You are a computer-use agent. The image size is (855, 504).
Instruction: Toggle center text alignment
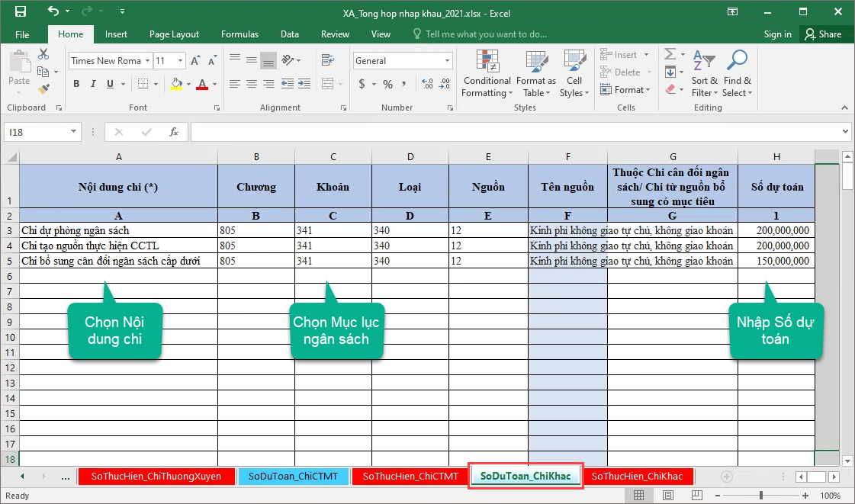point(252,84)
